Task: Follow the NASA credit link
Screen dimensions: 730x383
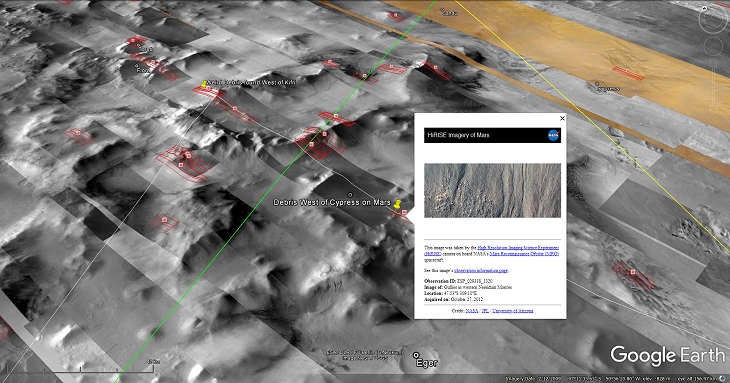Action: pos(472,311)
